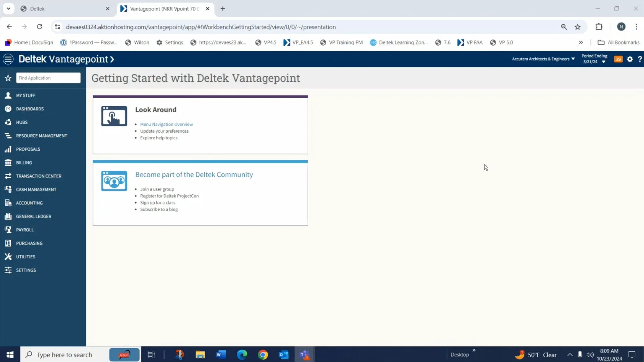Click the orange notifications badge showing 29

coord(618,59)
